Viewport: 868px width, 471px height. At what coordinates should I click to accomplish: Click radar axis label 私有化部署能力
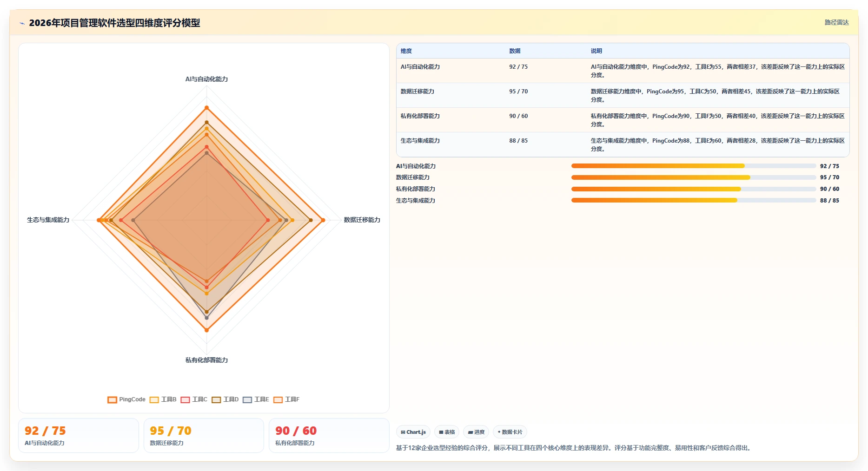[206, 360]
